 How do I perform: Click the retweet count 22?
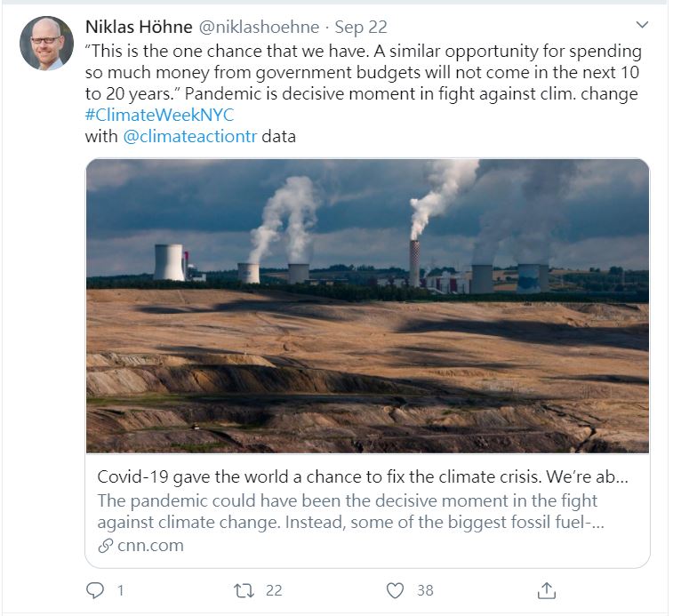coord(274,589)
